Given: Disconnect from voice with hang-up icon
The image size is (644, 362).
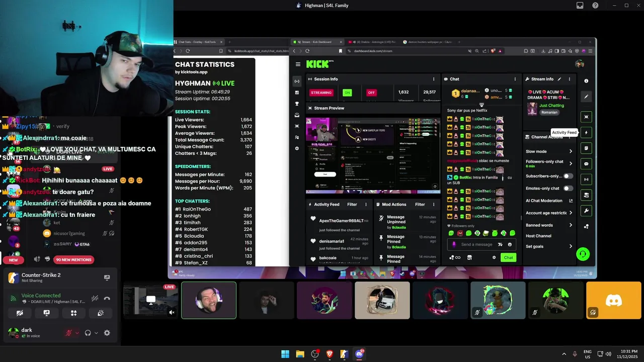Looking at the screenshot, I should pyautogui.click(x=107, y=298).
